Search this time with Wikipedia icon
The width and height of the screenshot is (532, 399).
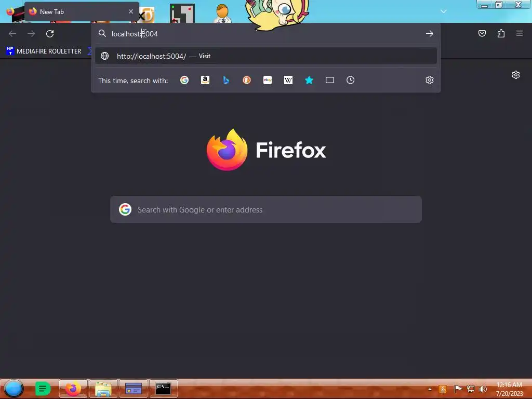click(288, 80)
